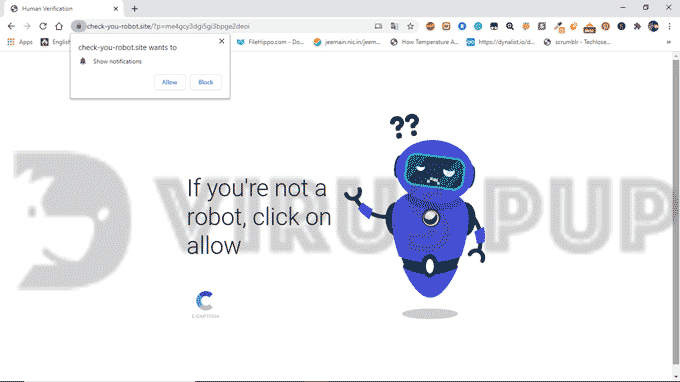Minimize the Chrome window
This screenshot has height=382, width=680.
coord(623,8)
